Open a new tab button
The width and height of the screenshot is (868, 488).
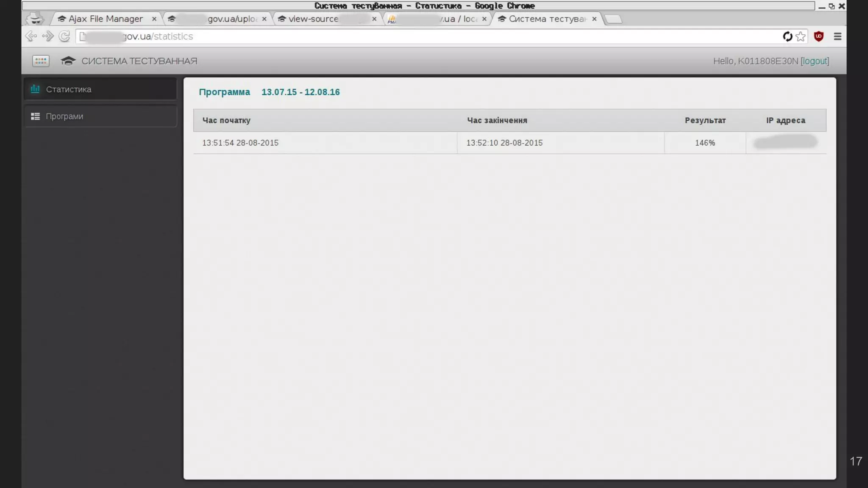[613, 19]
